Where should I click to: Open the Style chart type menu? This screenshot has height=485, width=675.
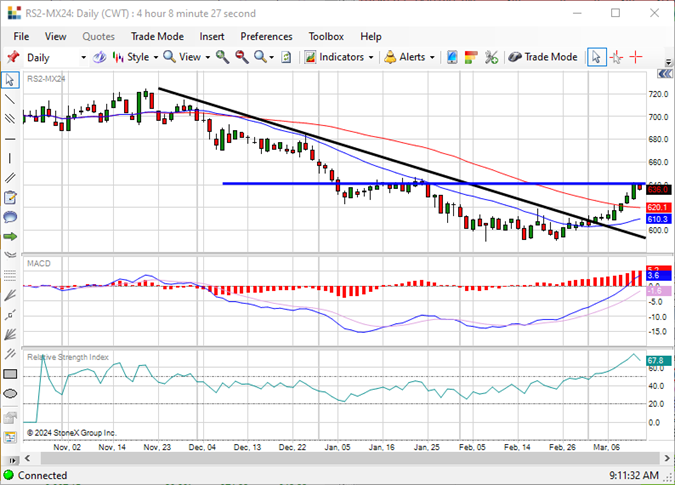pyautogui.click(x=135, y=57)
